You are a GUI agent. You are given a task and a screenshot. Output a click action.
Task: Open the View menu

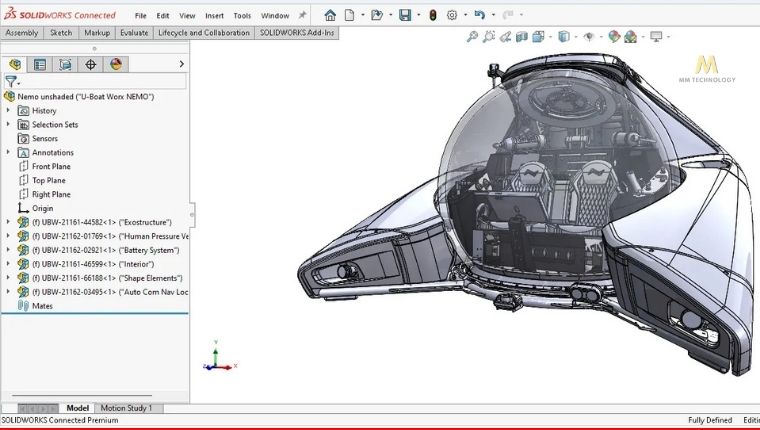point(187,16)
